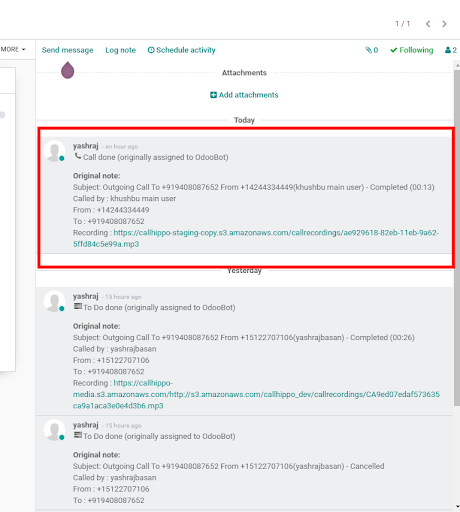Screen dimensions: 460x512
Task: Click yashraj author name on Cancelled message
Action: (86, 425)
